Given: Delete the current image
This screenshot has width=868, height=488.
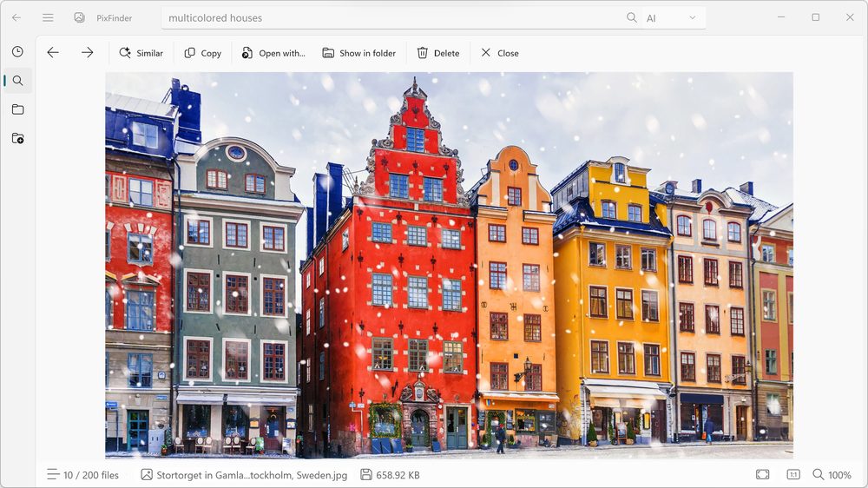Looking at the screenshot, I should click(437, 53).
